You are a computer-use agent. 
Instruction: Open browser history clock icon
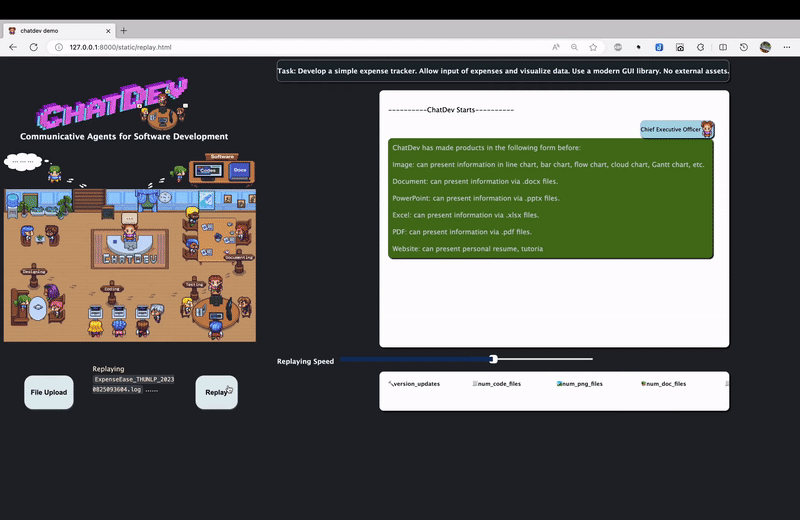(x=744, y=47)
